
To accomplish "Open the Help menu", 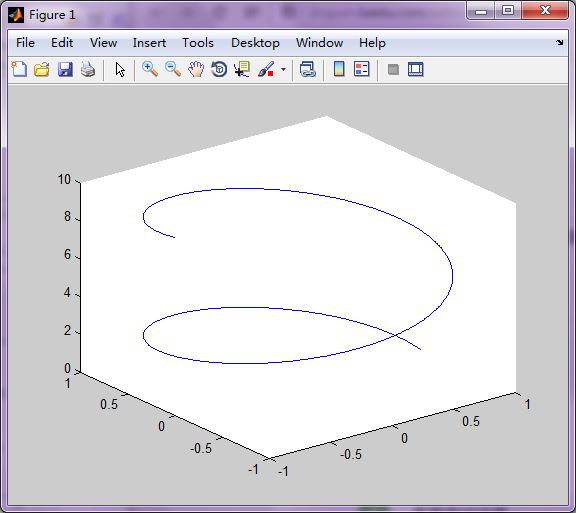I will click(x=372, y=43).
